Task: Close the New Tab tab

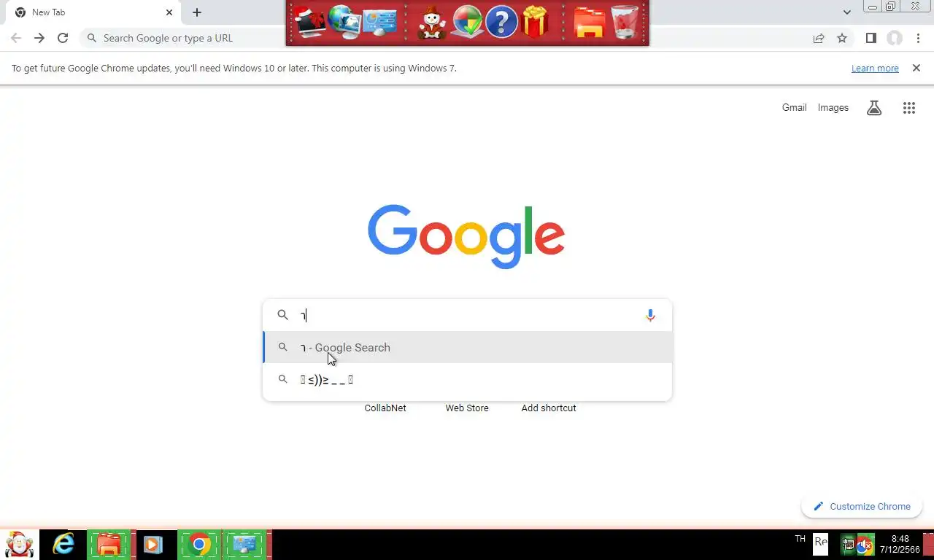Action: [x=169, y=12]
